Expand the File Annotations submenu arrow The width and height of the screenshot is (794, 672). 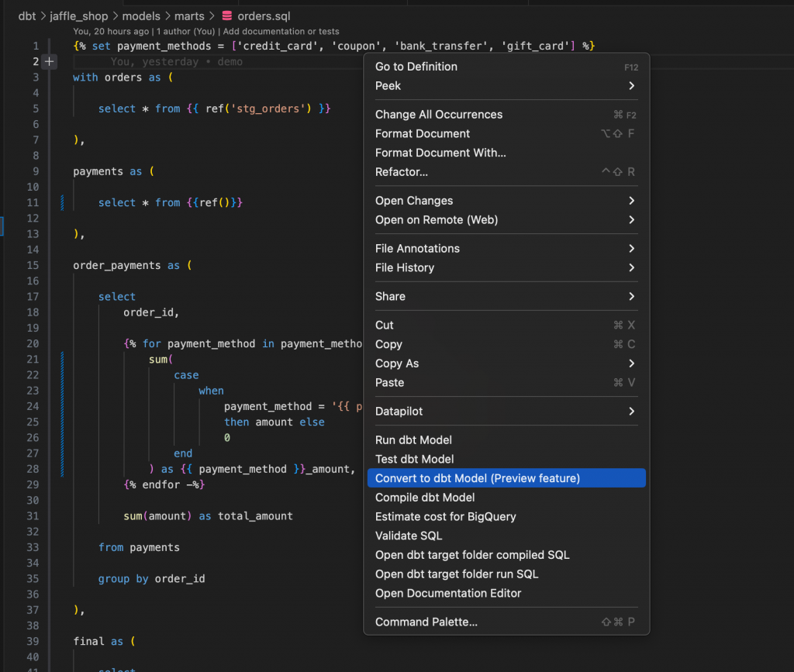pos(631,249)
